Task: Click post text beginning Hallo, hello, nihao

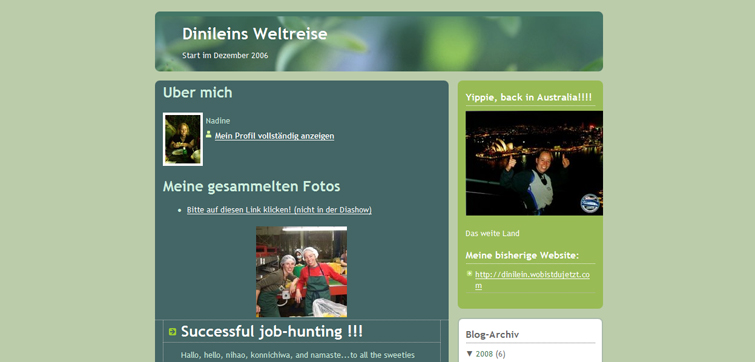Action: coord(298,355)
